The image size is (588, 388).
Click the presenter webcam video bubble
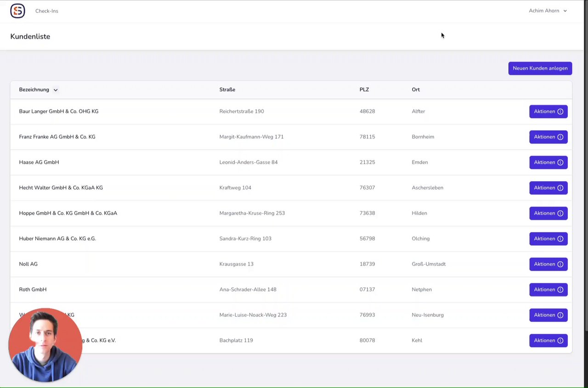pyautogui.click(x=45, y=345)
